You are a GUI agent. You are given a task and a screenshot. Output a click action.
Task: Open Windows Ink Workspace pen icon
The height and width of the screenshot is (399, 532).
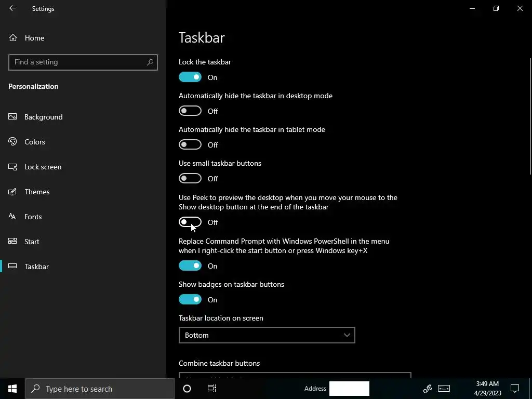(x=427, y=389)
